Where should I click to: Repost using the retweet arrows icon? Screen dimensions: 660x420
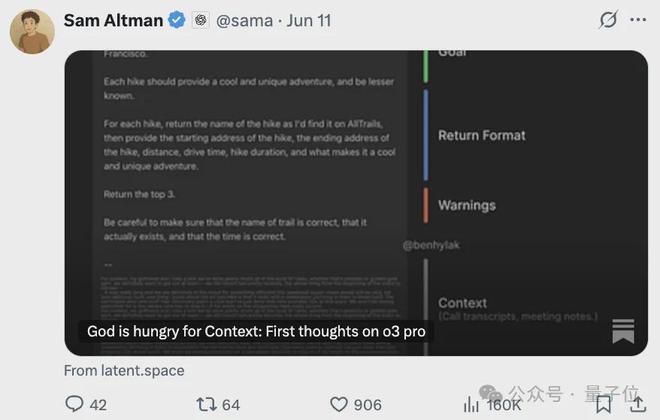pyautogui.click(x=206, y=404)
